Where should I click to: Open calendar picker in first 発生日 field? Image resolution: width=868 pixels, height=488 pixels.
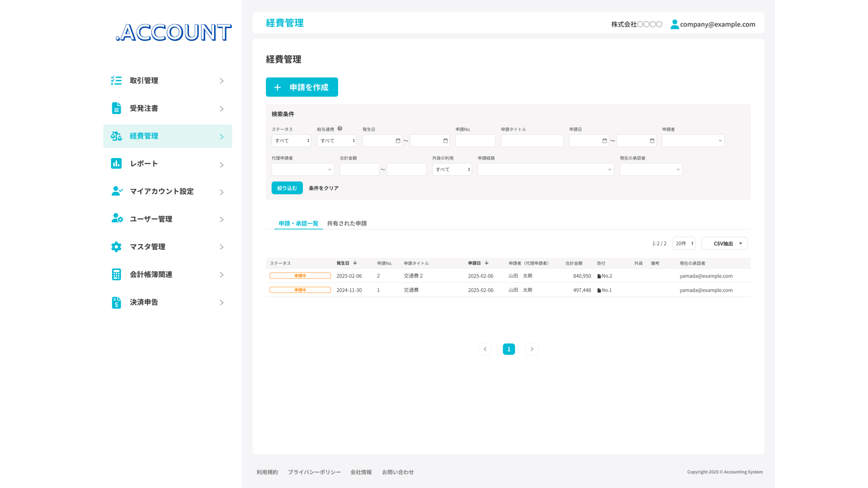coord(398,141)
